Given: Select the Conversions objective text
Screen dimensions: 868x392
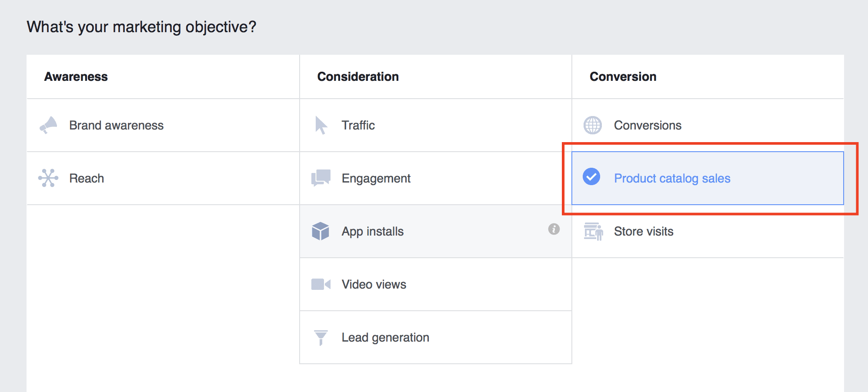Looking at the screenshot, I should (x=647, y=125).
